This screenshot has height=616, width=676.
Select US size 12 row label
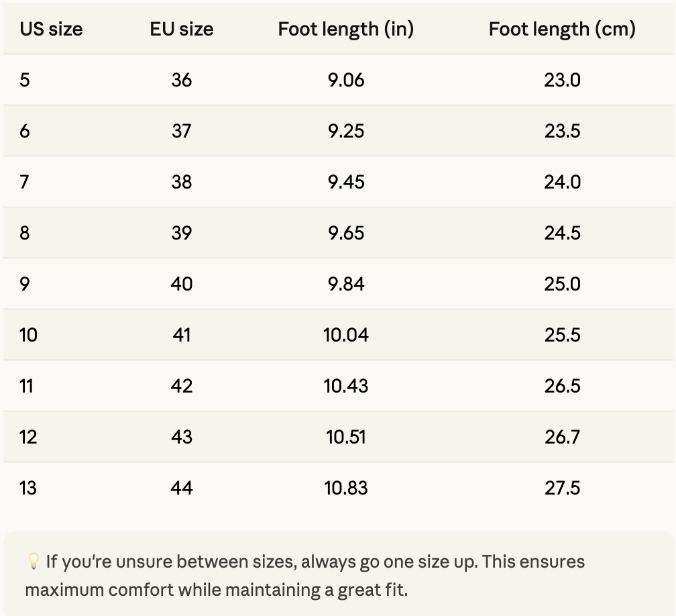click(x=28, y=437)
